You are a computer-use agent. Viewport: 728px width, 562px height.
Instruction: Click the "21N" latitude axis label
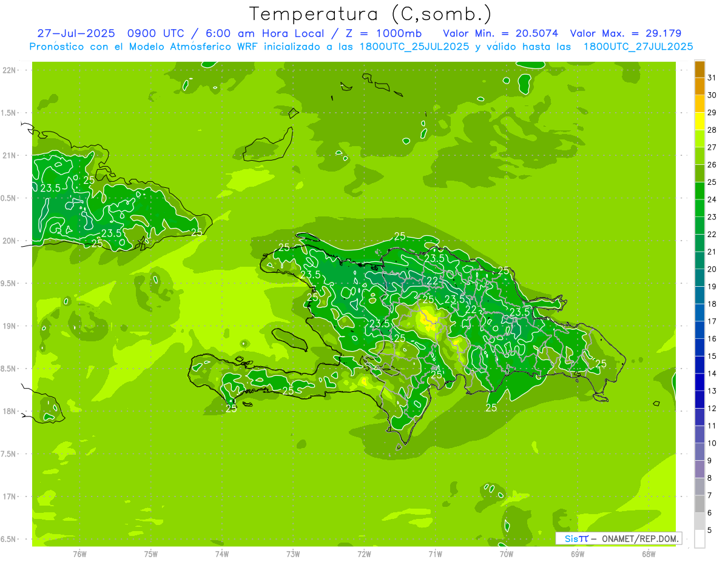[9, 155]
